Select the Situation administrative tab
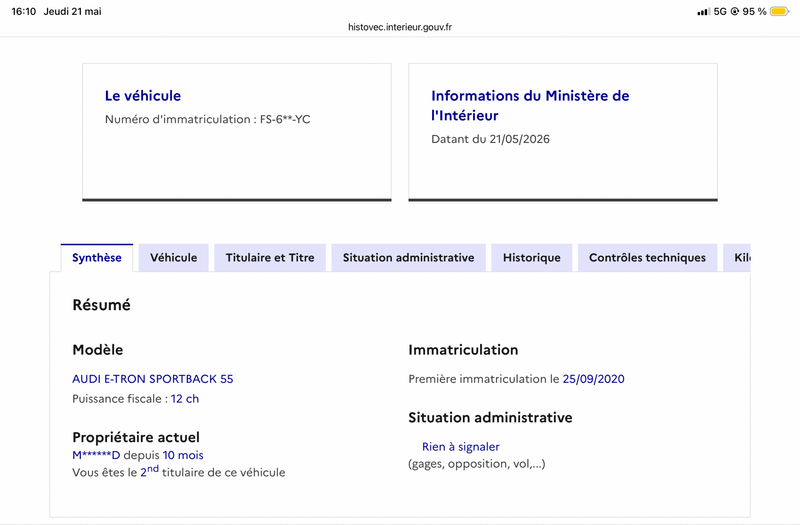Screen dimensions: 800x525 409,258
